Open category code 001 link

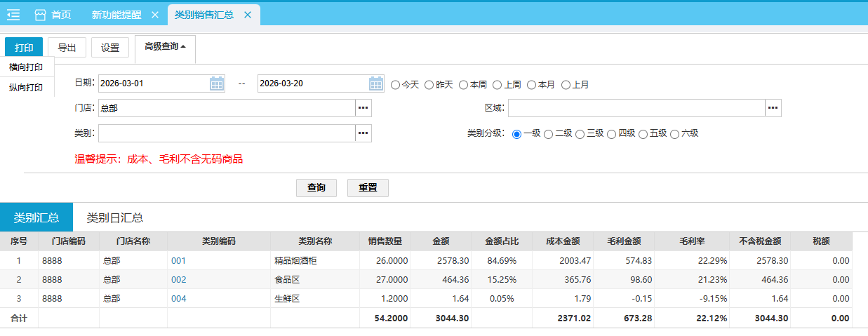coord(178,260)
